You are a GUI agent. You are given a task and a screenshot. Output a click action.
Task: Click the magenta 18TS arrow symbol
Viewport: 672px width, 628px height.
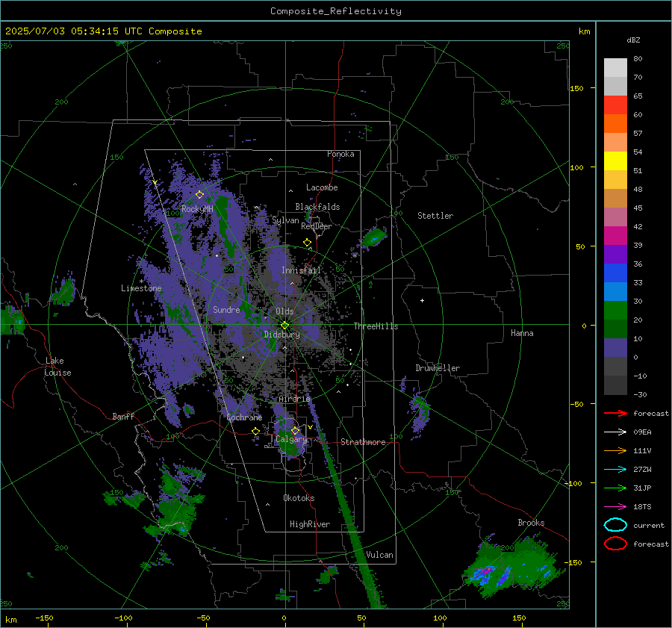(615, 507)
